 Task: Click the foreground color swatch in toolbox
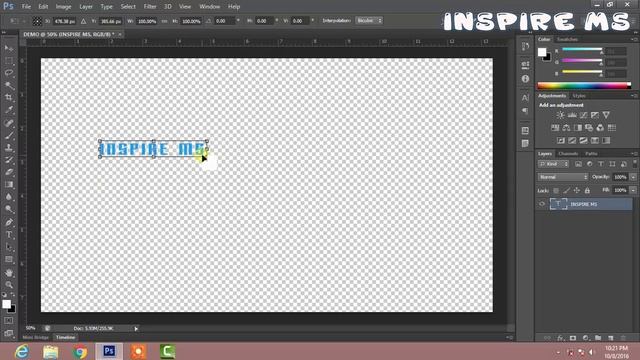point(6,304)
